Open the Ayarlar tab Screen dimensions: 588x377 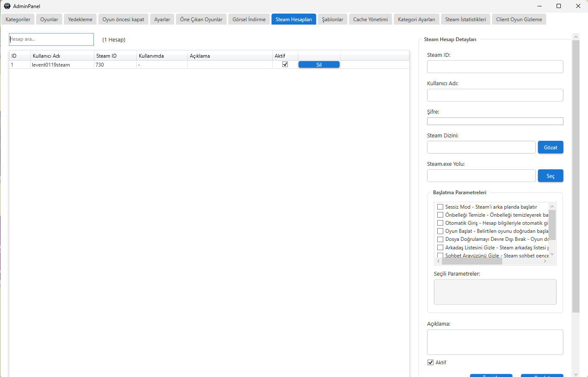[162, 20]
